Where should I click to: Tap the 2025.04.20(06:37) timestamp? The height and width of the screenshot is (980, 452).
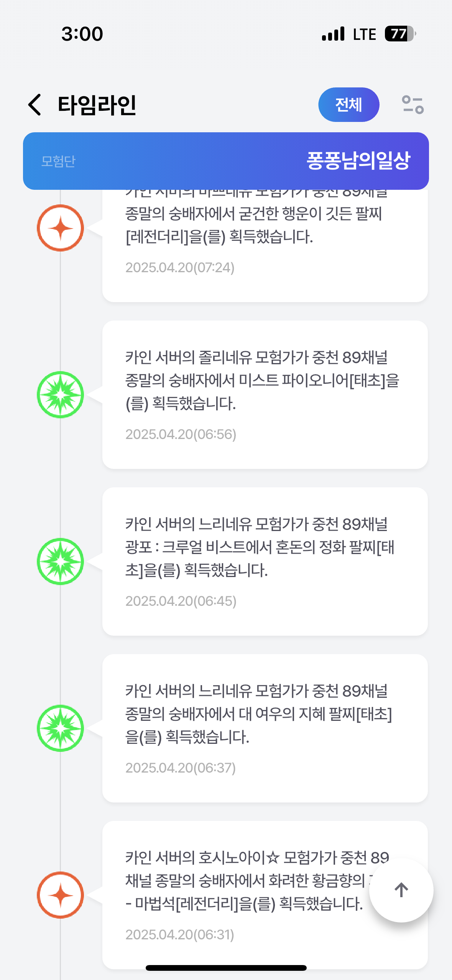[x=181, y=768]
